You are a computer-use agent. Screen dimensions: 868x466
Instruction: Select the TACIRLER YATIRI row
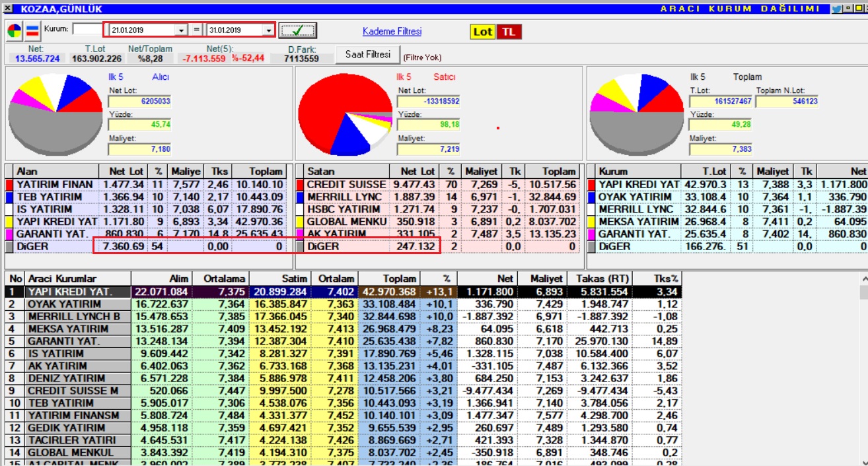[343, 440]
